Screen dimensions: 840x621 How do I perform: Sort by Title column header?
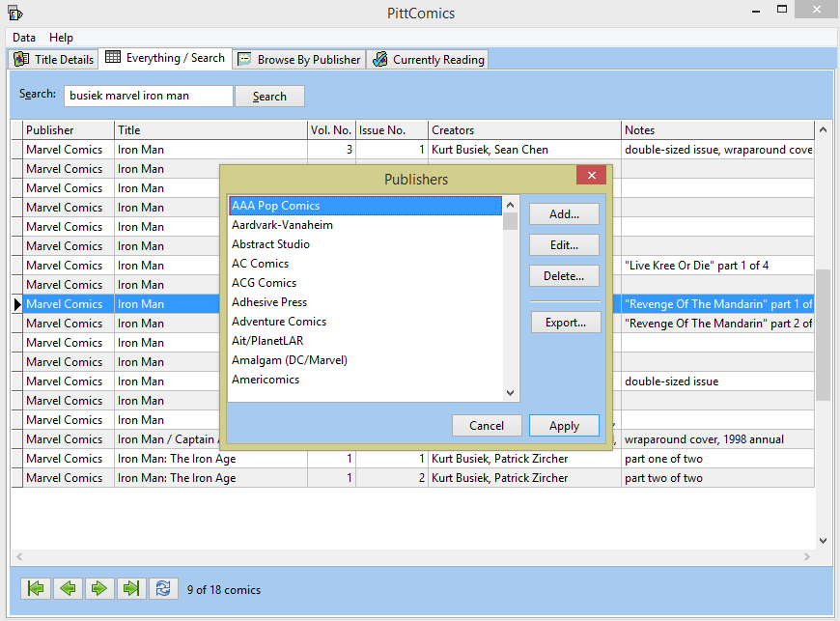point(211,130)
